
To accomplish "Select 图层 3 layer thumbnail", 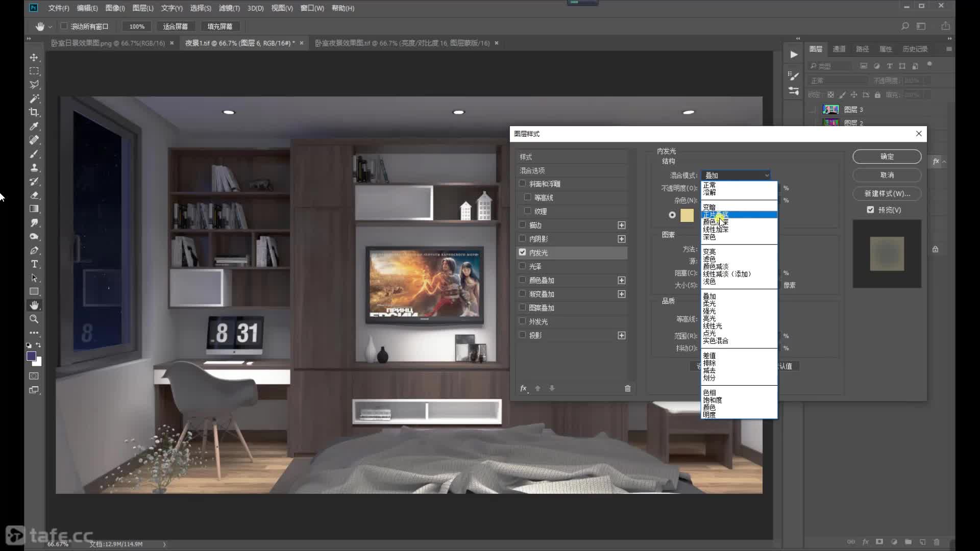I will [x=831, y=109].
